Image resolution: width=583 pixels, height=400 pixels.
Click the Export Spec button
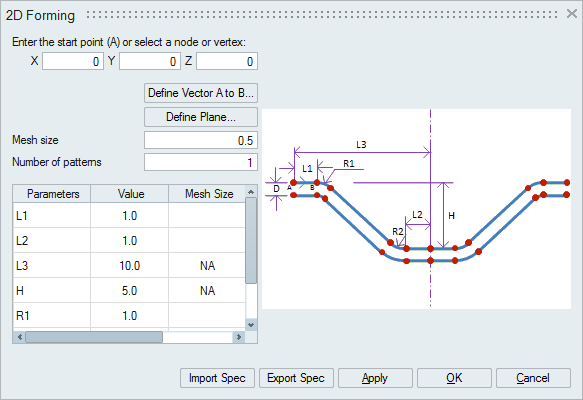[x=296, y=378]
